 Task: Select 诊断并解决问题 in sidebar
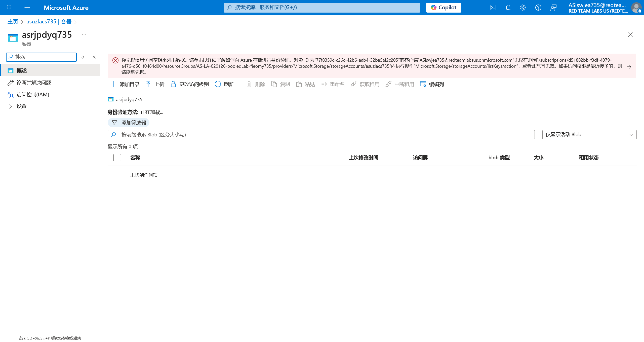click(34, 83)
